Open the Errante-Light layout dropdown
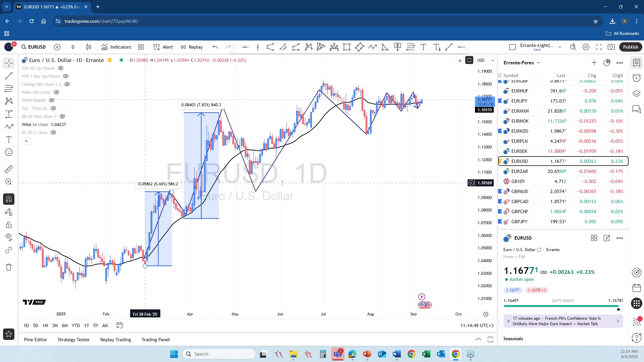 pyautogui.click(x=560, y=47)
